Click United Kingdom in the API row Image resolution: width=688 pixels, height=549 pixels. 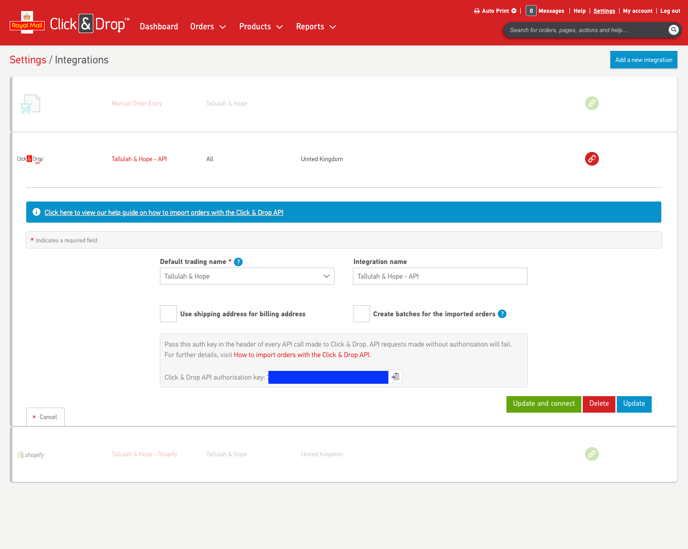tap(322, 159)
